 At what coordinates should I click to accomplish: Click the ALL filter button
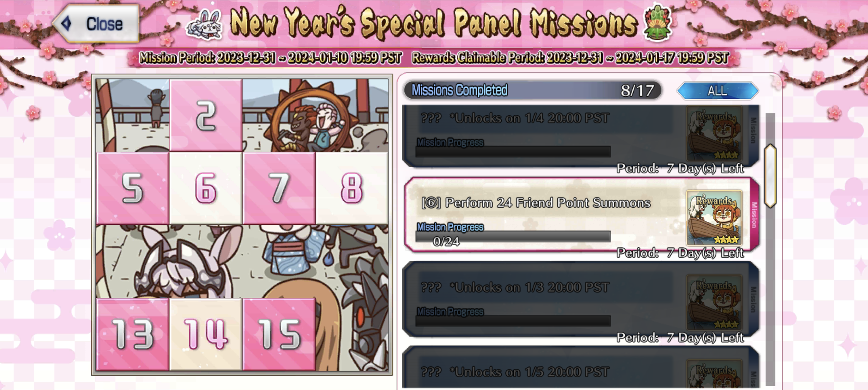point(718,91)
